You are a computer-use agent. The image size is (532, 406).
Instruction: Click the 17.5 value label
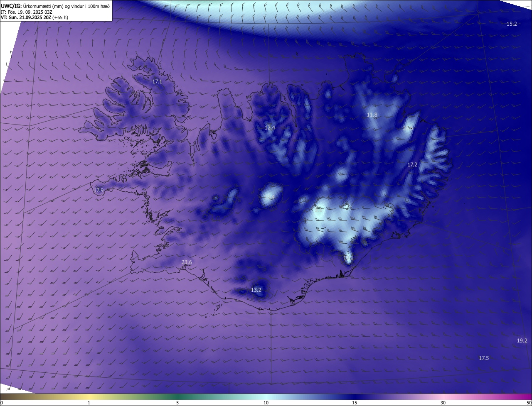point(484,358)
